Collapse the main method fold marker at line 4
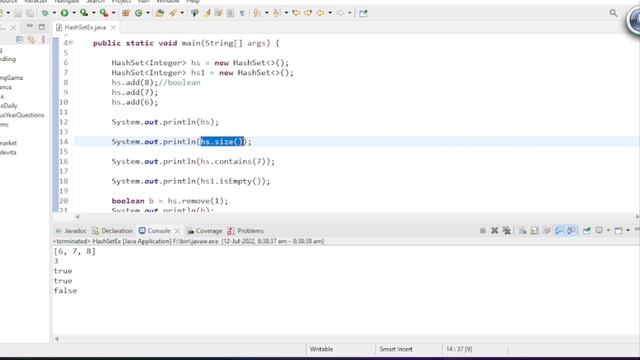Viewport: 640px width, 360px height. coord(71,43)
